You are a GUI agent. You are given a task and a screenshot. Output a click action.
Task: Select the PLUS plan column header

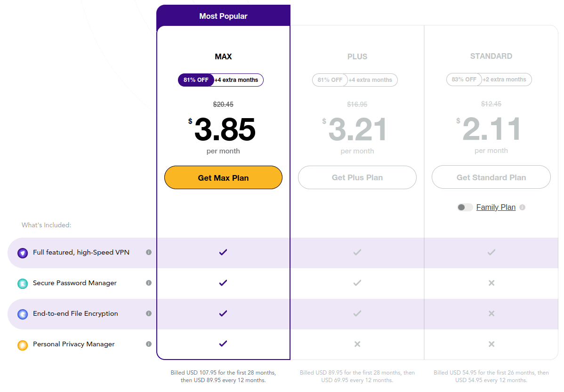click(357, 56)
